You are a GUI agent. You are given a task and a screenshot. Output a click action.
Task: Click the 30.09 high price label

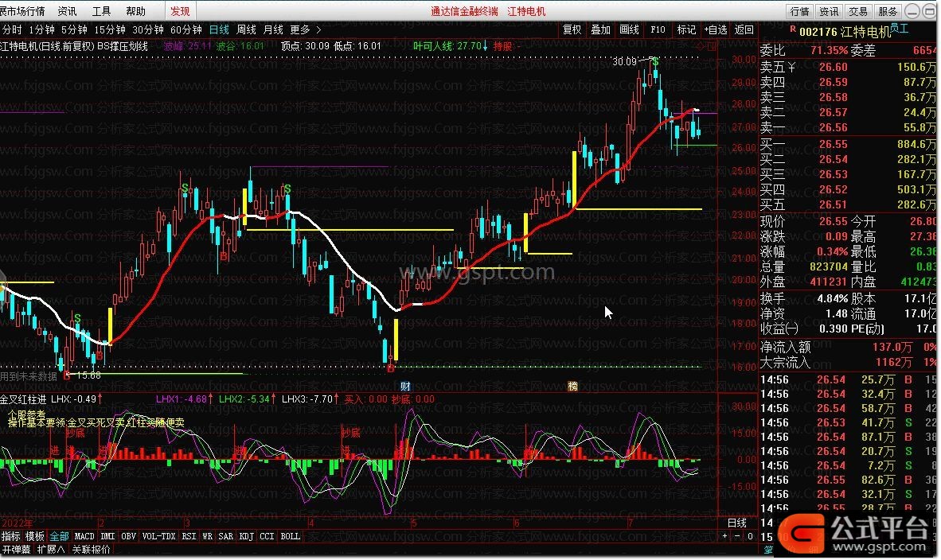click(624, 61)
